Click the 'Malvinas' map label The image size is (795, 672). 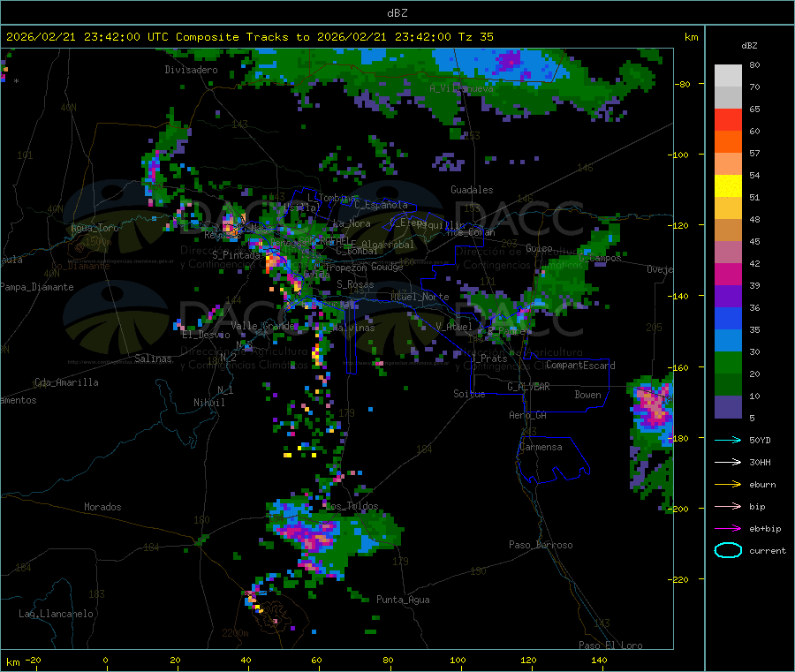coord(354,328)
